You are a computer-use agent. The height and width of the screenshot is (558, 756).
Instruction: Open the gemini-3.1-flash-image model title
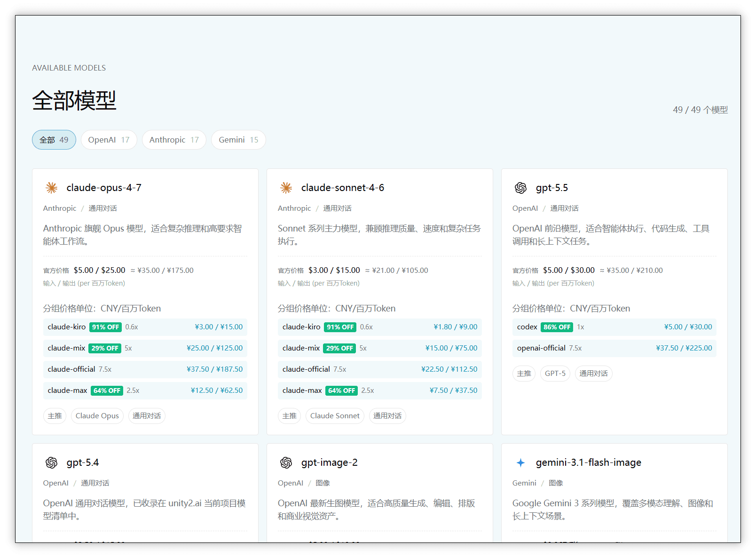pos(589,462)
